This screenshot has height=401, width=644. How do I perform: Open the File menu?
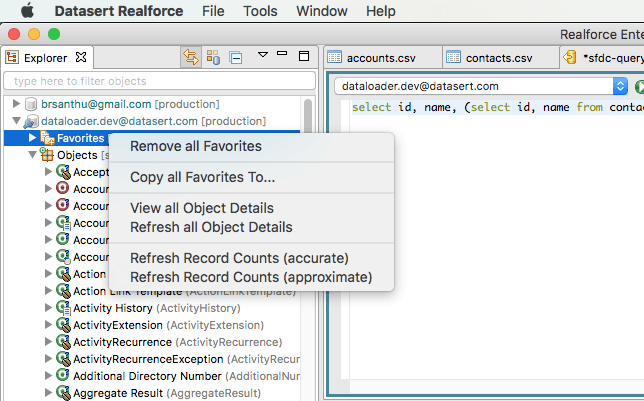click(213, 11)
